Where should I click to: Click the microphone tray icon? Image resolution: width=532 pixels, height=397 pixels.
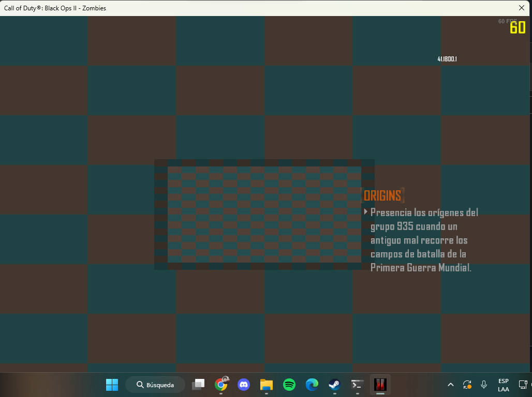point(484,385)
